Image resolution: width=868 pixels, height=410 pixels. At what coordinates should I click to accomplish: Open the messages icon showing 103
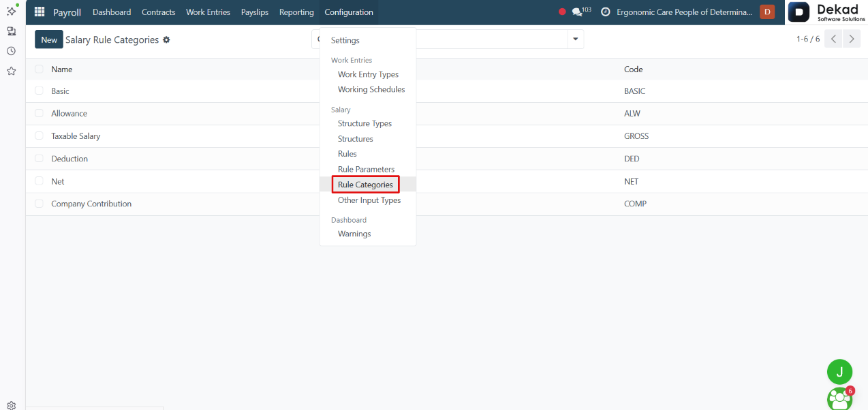[581, 12]
